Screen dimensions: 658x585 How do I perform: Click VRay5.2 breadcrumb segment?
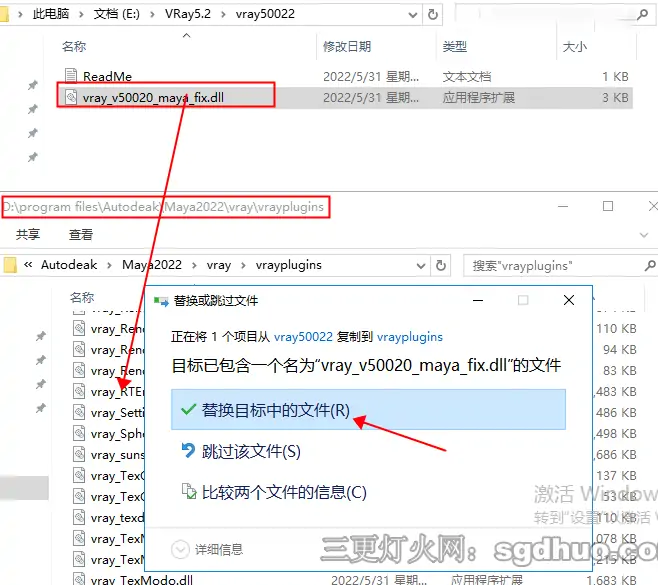pos(188,14)
